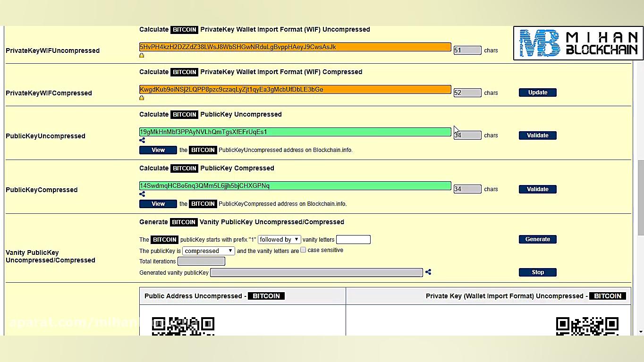
Task: Click the page vertical scrollbar thumb
Action: point(640,198)
